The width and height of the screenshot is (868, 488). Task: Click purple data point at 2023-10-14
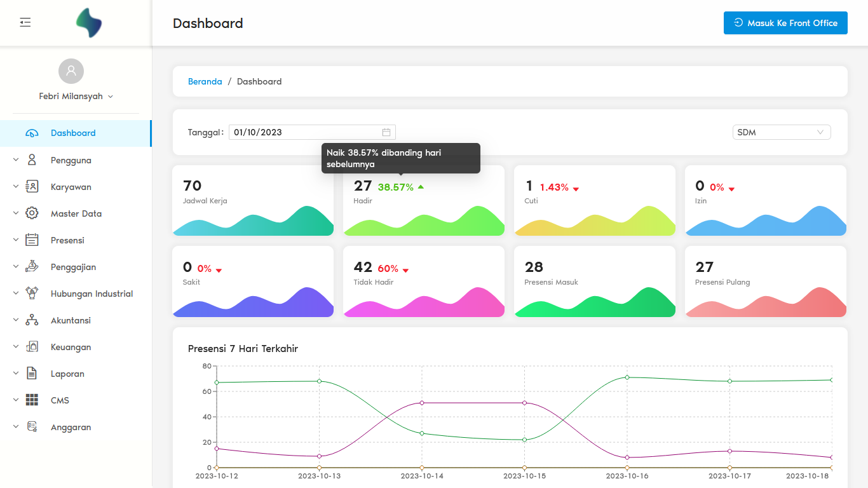tap(422, 403)
